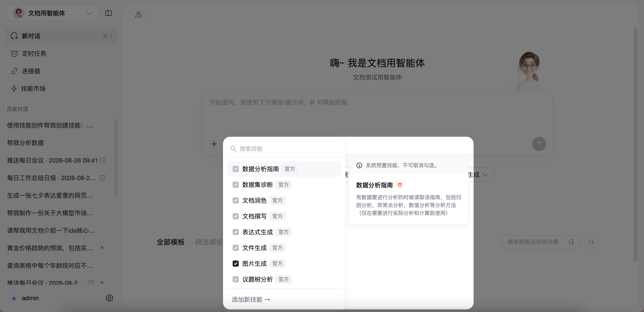The height and width of the screenshot is (312, 644).
Task: Expand the 文档用智能体 agent dropdown
Action: [53, 13]
